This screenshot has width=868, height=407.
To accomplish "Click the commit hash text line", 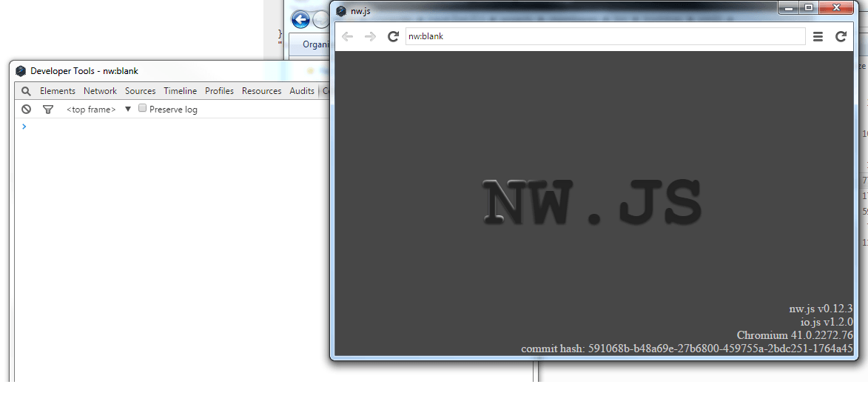I will click(687, 349).
